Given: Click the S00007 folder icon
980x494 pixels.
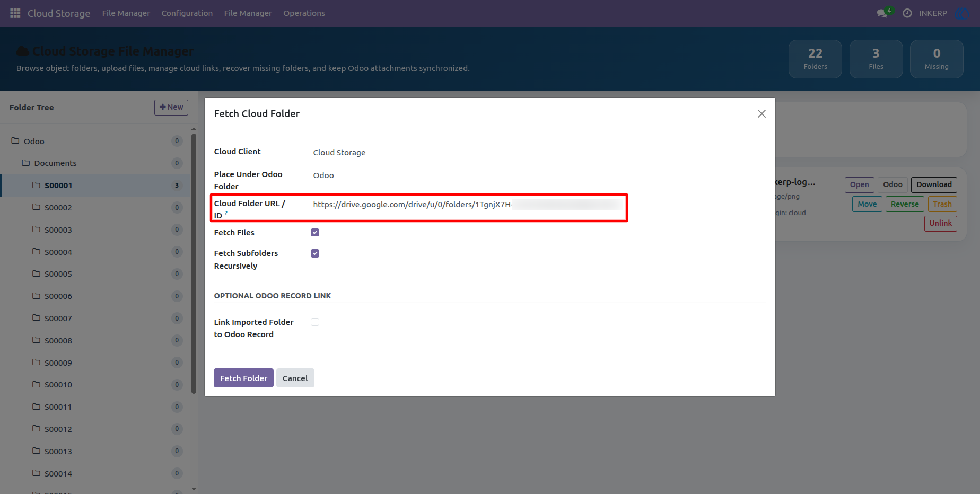Looking at the screenshot, I should (x=37, y=318).
